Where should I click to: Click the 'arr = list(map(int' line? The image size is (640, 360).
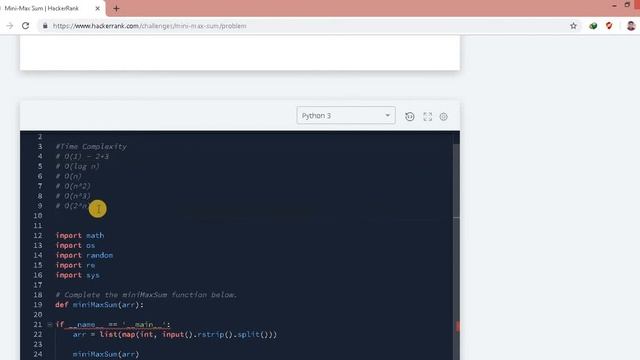(175, 335)
